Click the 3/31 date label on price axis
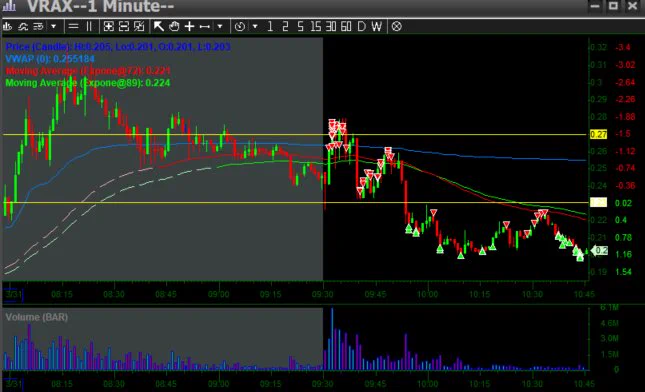The image size is (645, 392). tap(14, 295)
